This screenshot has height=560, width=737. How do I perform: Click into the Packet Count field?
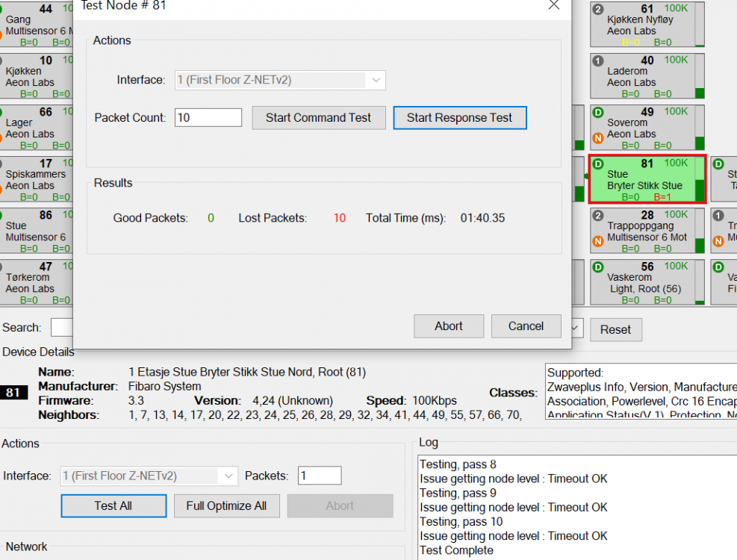(x=208, y=117)
